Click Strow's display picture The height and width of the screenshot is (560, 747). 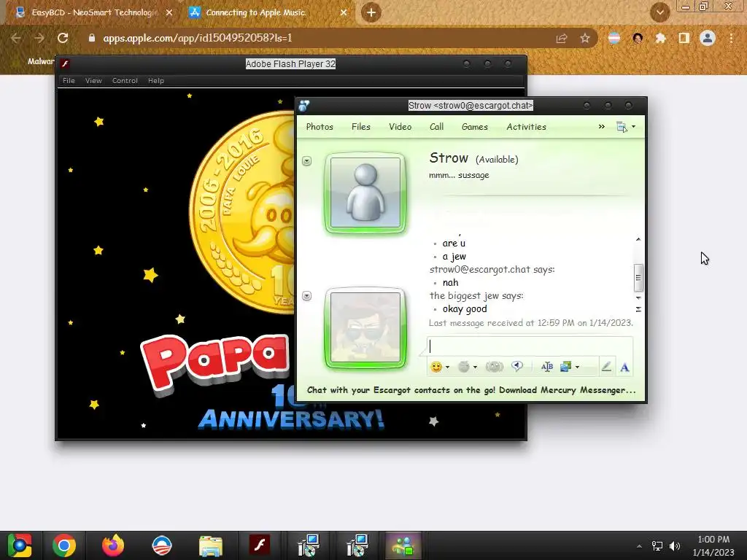click(365, 192)
